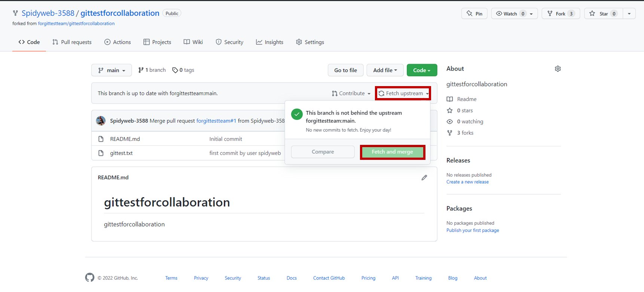
Task: Open the Actions tab
Action: (x=117, y=42)
